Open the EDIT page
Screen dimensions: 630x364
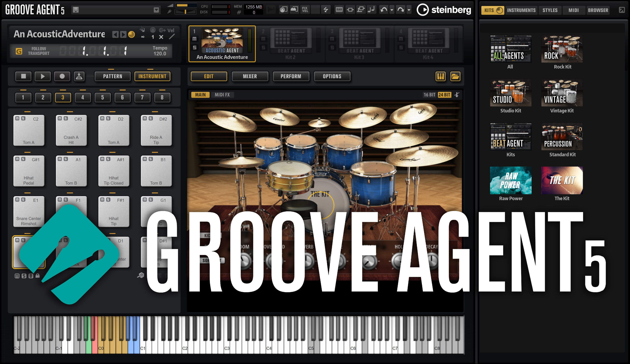(209, 76)
